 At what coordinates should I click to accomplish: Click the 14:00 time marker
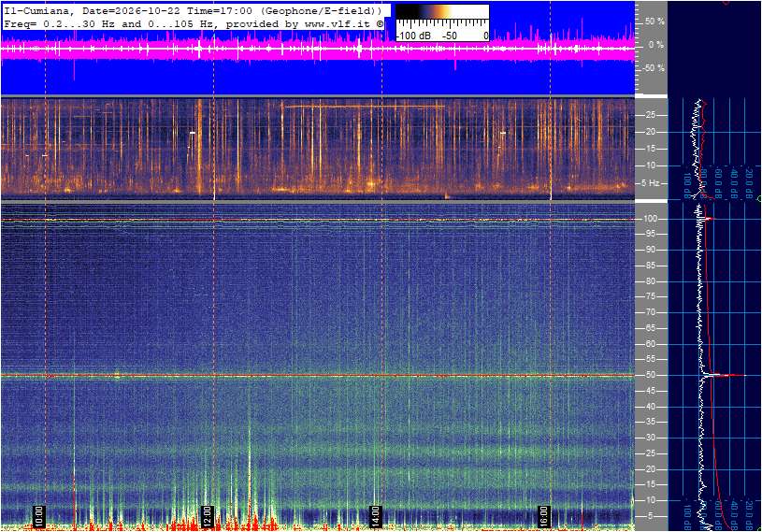point(375,516)
